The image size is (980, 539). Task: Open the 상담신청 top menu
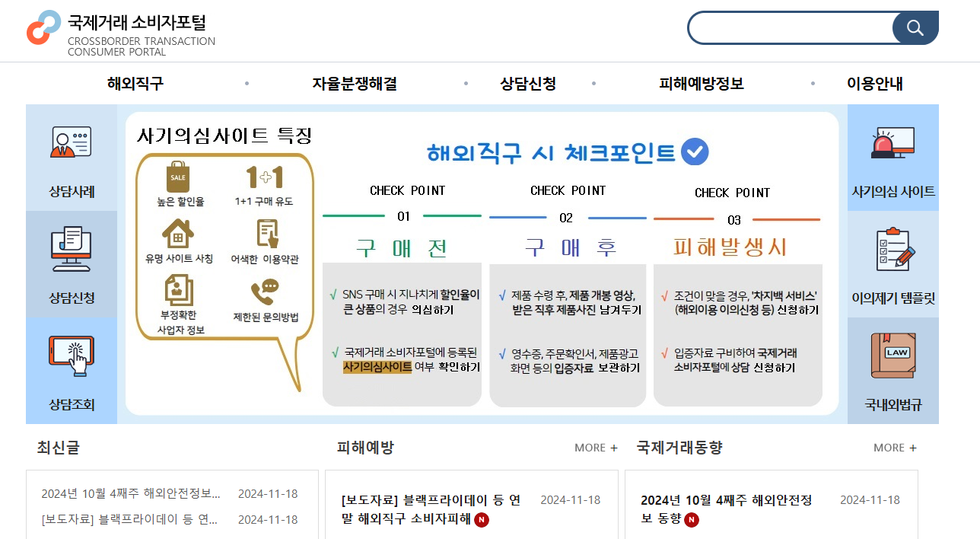(x=528, y=84)
